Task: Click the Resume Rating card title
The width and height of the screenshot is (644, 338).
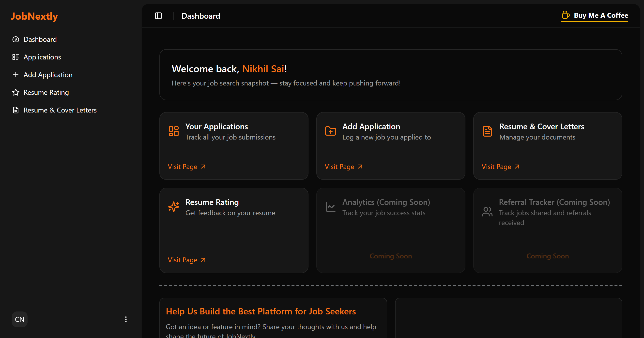Action: [x=212, y=202]
